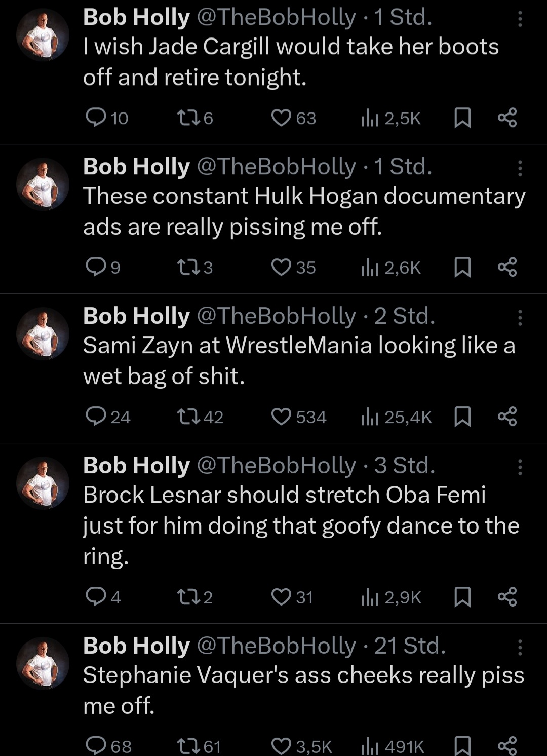Open more options for Jade Cargill tweet
Image resolution: width=547 pixels, height=756 pixels.
[x=520, y=19]
